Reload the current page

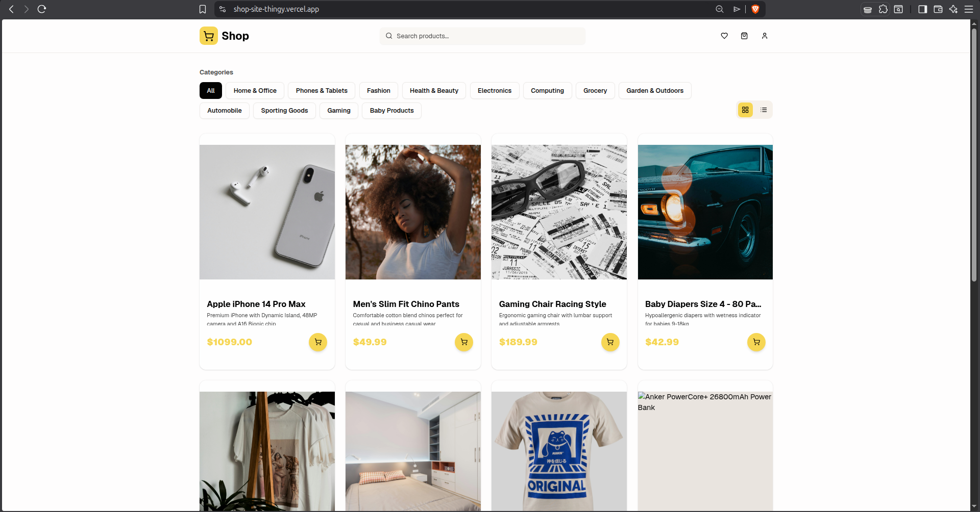42,9
